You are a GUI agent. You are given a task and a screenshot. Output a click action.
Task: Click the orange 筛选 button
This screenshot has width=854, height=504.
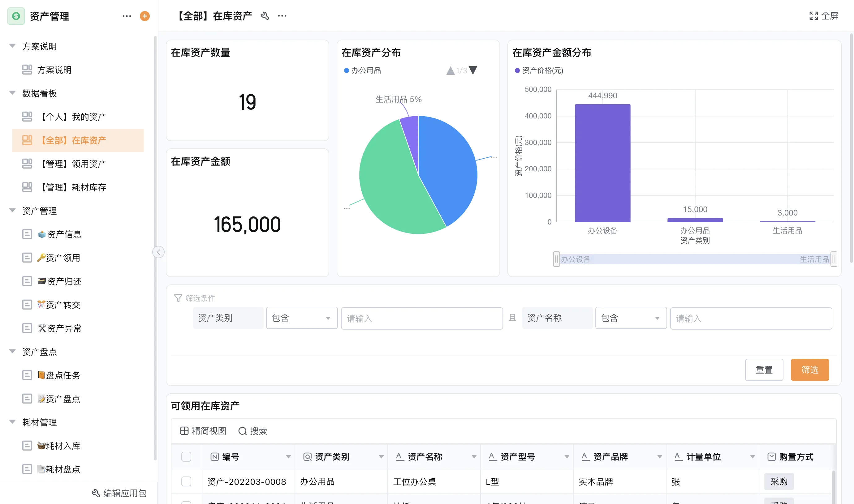pyautogui.click(x=809, y=369)
